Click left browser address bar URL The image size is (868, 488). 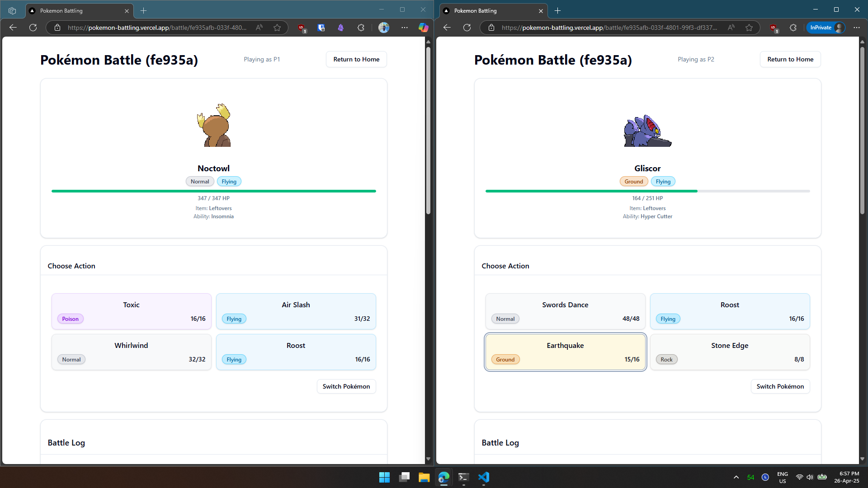point(157,28)
